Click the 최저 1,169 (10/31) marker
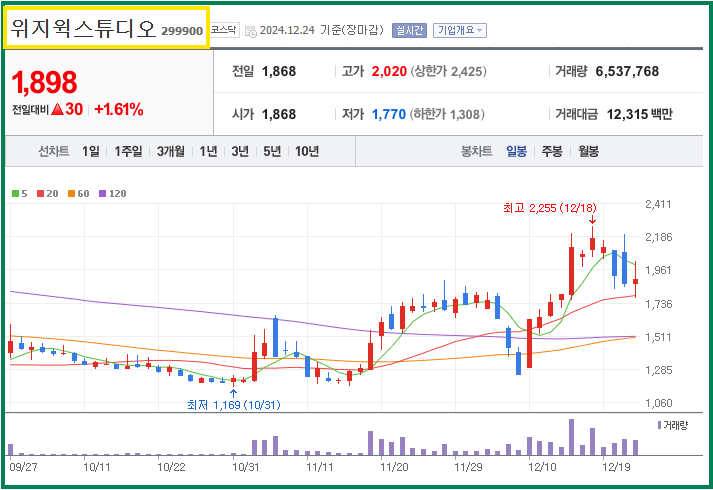This screenshot has height=490, width=713. (x=234, y=405)
